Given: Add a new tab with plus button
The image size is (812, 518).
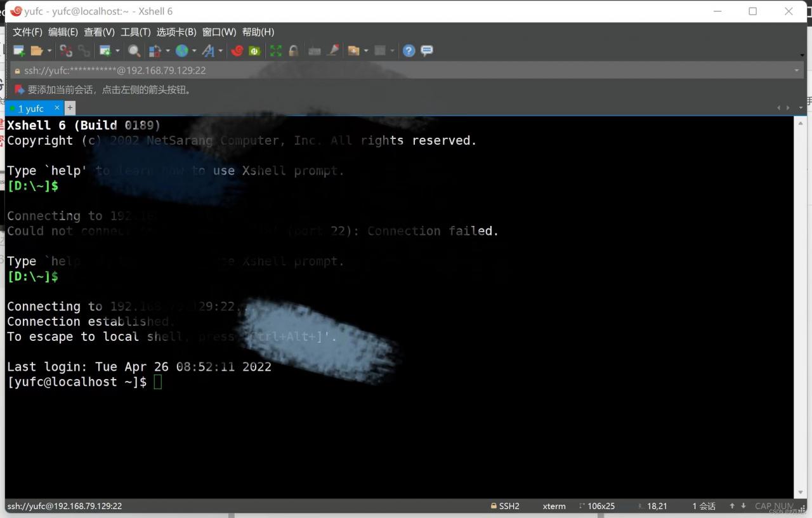Looking at the screenshot, I should (70, 108).
